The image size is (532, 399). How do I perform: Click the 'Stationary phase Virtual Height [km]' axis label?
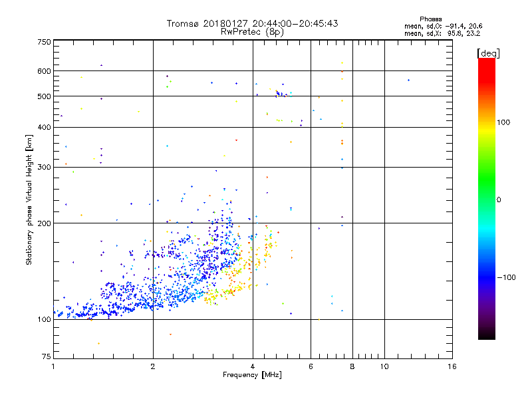tap(29, 199)
